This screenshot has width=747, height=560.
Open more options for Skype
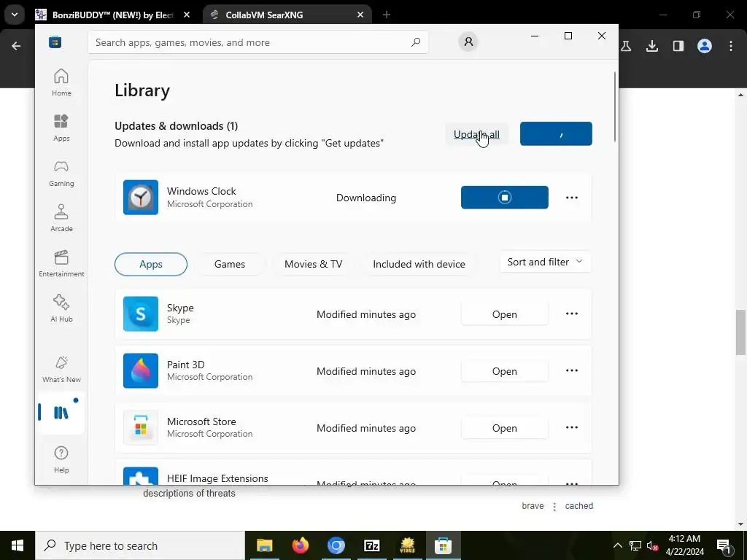click(x=572, y=314)
